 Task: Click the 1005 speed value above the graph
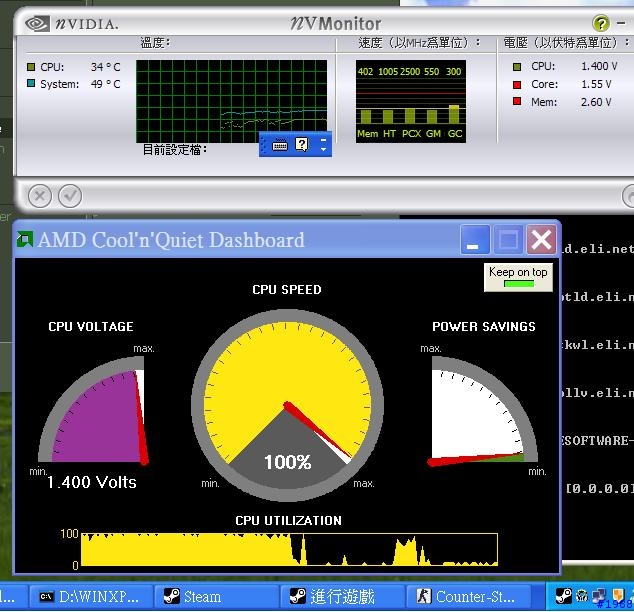point(388,72)
